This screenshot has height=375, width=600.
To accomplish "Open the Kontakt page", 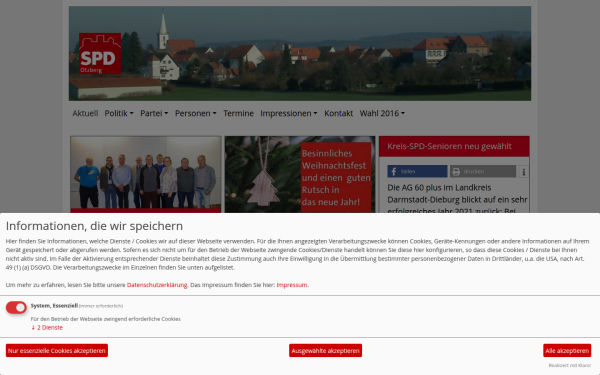I will (x=339, y=113).
